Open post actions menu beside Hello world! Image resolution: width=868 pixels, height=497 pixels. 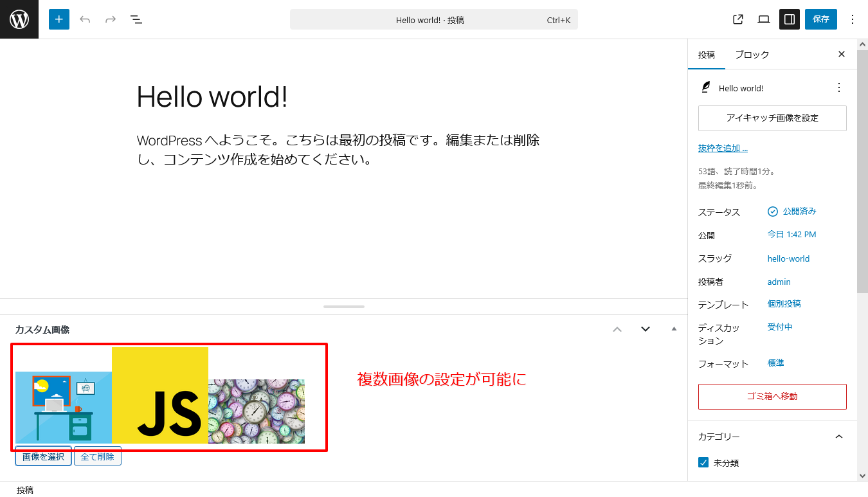click(838, 87)
